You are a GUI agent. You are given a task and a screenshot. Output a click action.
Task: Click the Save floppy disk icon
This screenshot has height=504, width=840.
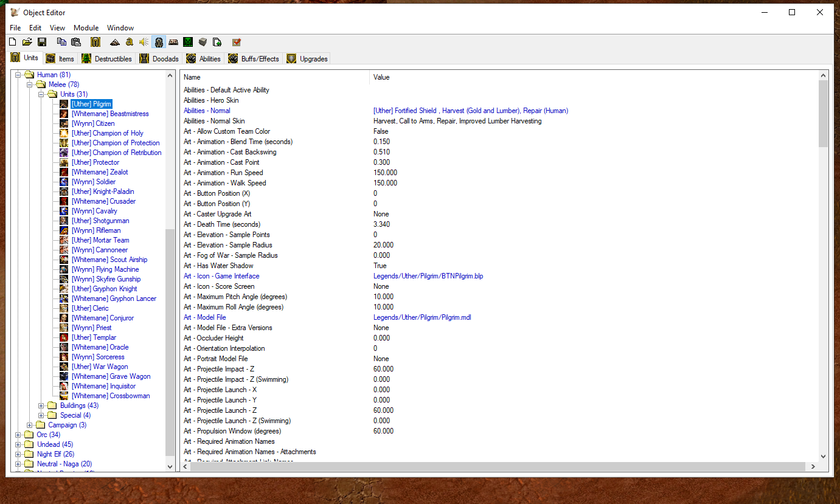tap(42, 42)
